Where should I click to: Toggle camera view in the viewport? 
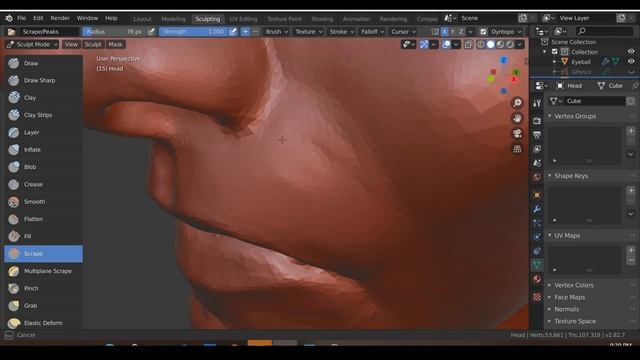[517, 133]
